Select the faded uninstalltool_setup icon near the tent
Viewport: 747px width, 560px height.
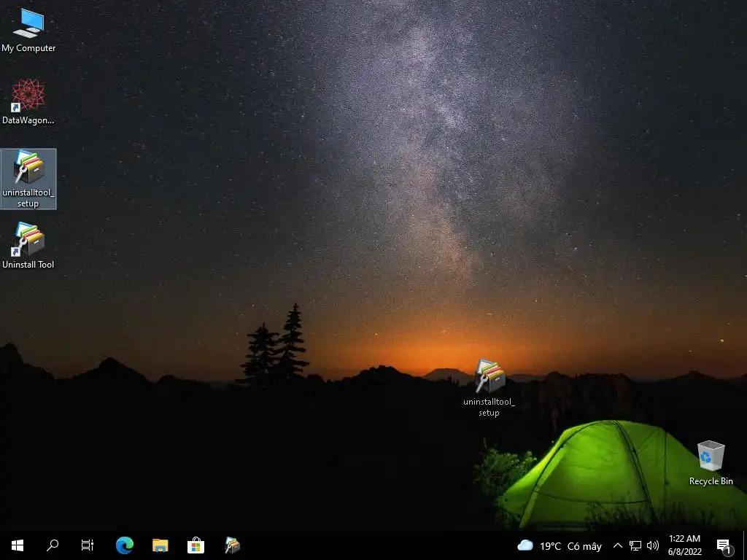(489, 388)
